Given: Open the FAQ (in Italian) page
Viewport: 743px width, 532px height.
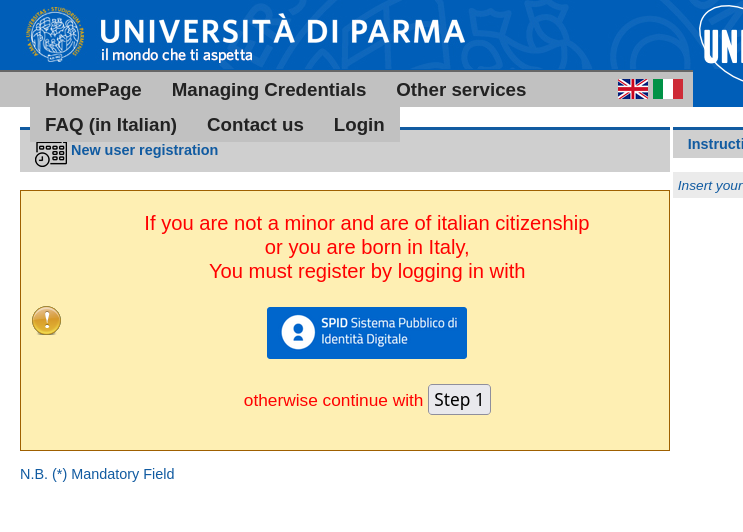Looking at the screenshot, I should point(111,125).
